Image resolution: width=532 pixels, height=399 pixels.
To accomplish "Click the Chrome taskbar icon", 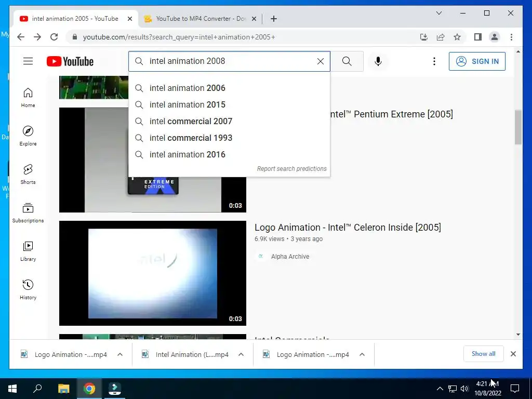I will pyautogui.click(x=89, y=389).
